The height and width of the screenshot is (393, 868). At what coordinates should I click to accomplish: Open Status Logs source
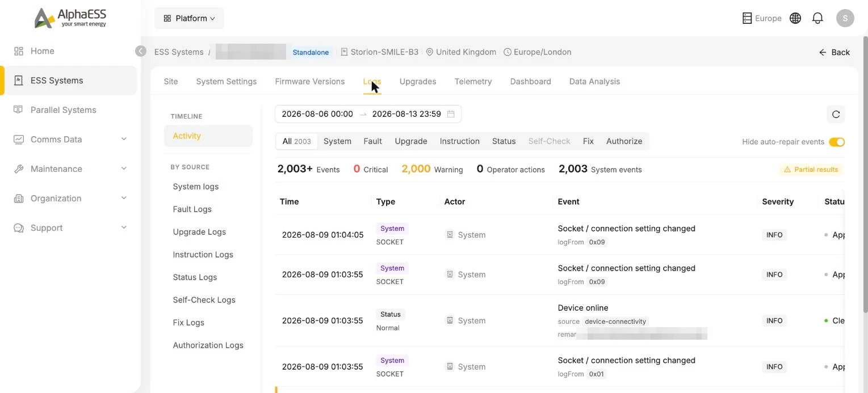click(195, 277)
